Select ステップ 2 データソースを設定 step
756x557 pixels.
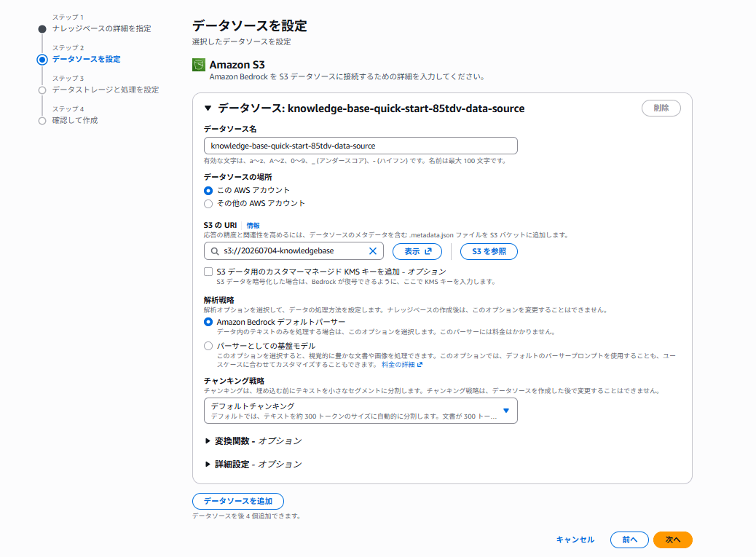point(86,59)
